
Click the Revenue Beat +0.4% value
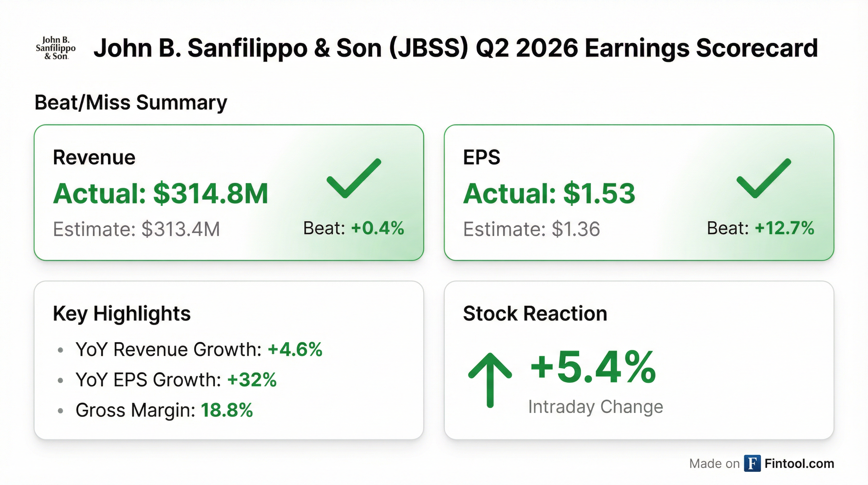pyautogui.click(x=377, y=228)
